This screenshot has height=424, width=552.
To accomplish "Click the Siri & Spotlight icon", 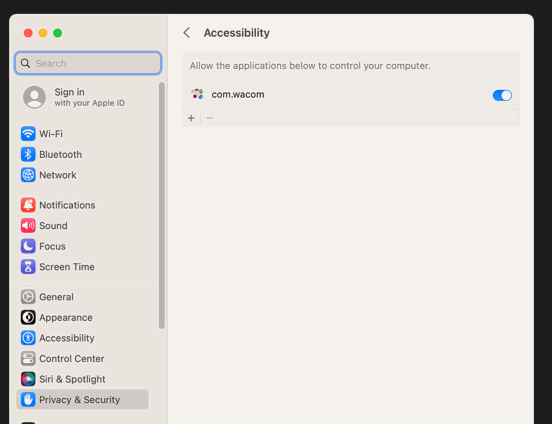I will (x=28, y=379).
